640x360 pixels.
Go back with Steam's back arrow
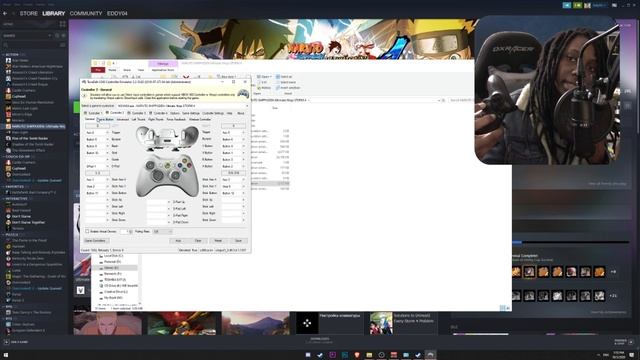click(x=5, y=13)
